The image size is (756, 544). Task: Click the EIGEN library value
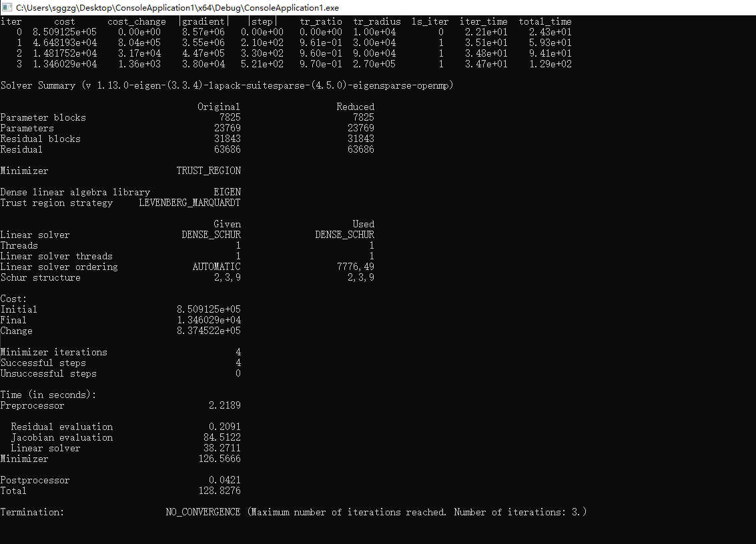tap(227, 192)
